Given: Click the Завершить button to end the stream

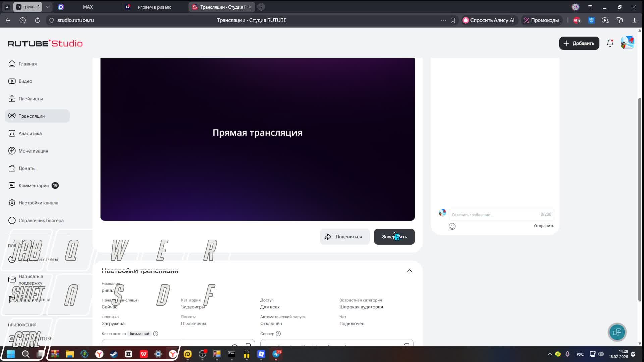Looking at the screenshot, I should click(x=394, y=236).
